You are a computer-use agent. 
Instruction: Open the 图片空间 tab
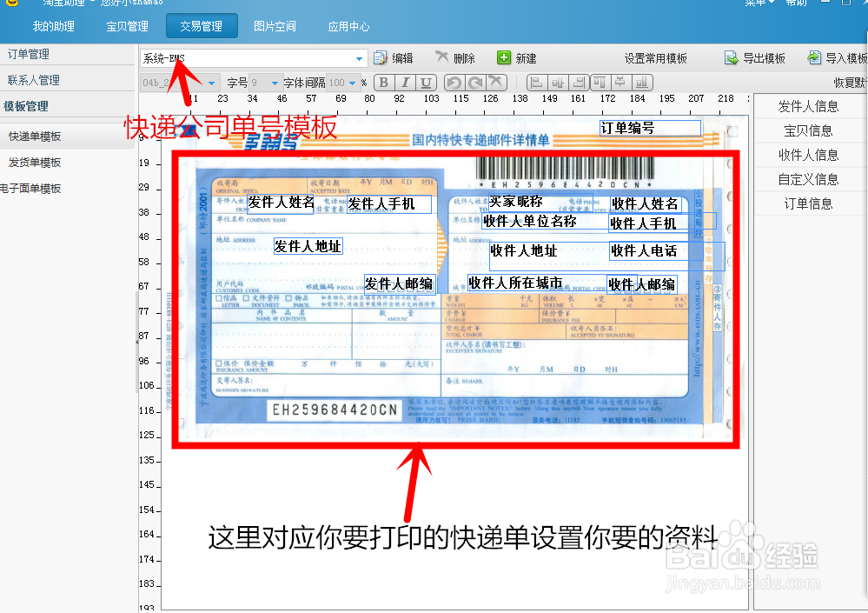275,26
